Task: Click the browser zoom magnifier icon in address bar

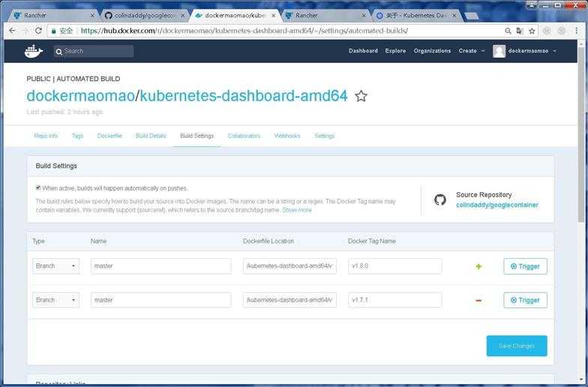Action: [x=508, y=31]
